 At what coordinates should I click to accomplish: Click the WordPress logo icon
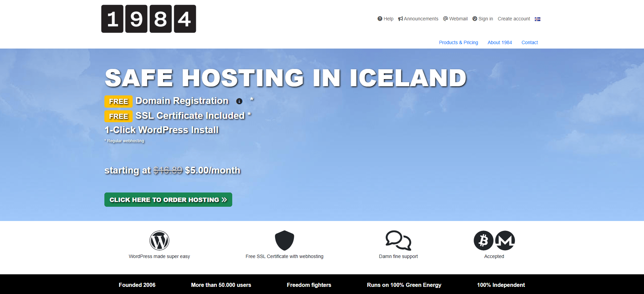tap(159, 240)
